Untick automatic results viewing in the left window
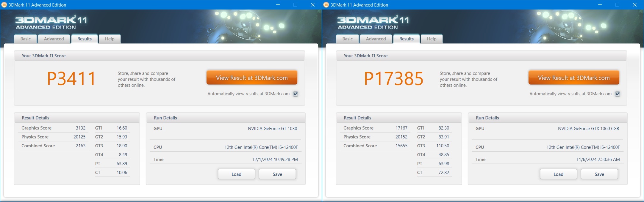This screenshot has height=202, width=644. click(296, 94)
